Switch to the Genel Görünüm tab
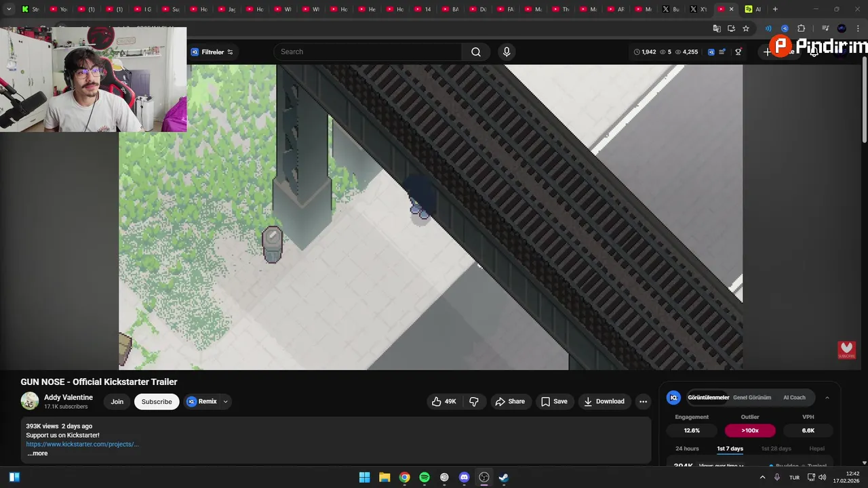The height and width of the screenshot is (488, 868). [x=752, y=397]
